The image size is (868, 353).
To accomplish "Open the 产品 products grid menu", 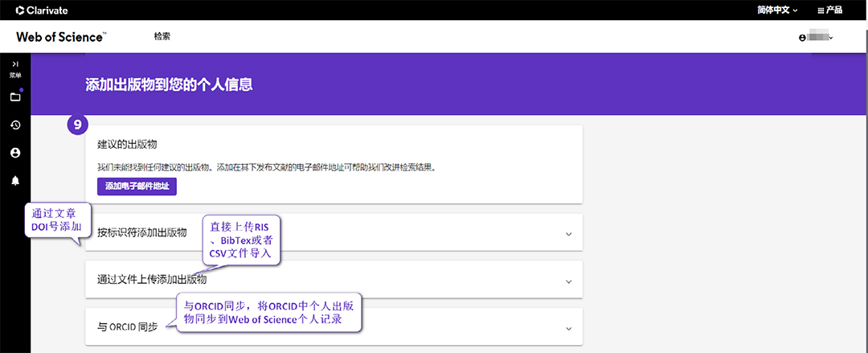I will point(829,10).
